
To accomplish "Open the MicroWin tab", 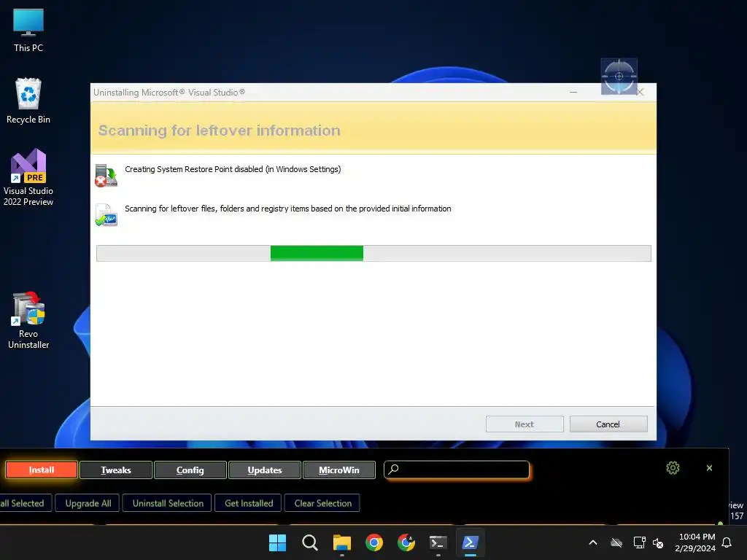I will [x=338, y=470].
